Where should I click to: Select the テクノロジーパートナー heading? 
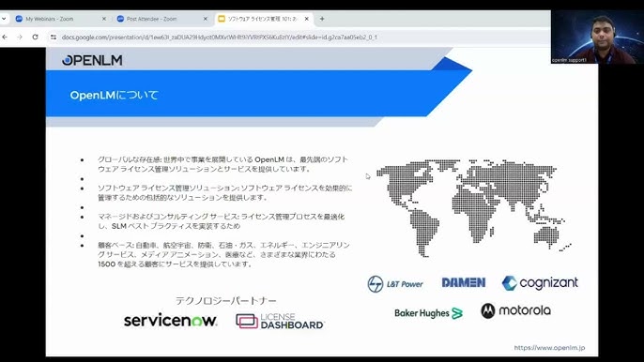[x=226, y=301]
